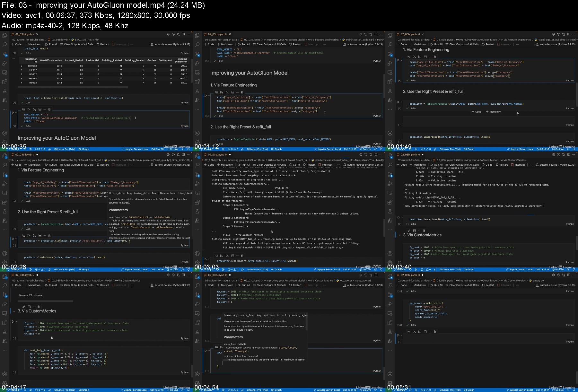
Task: Click Clear Outputs of All Cells in 00:01:12 frame
Action: (269, 44)
